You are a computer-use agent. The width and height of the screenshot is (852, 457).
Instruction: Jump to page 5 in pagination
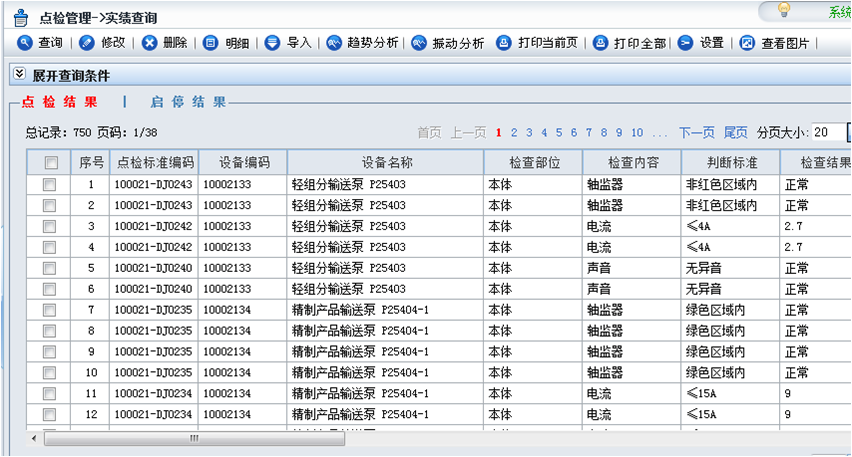(559, 132)
